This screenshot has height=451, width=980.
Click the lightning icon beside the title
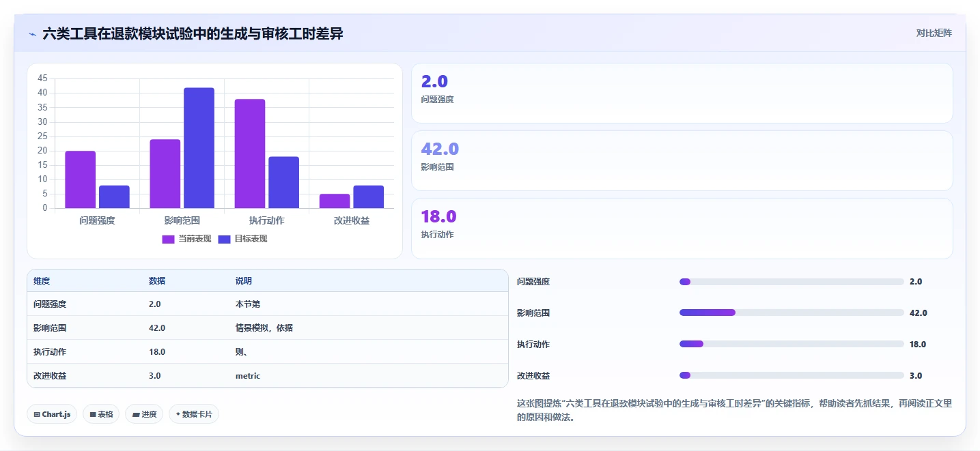(x=32, y=34)
